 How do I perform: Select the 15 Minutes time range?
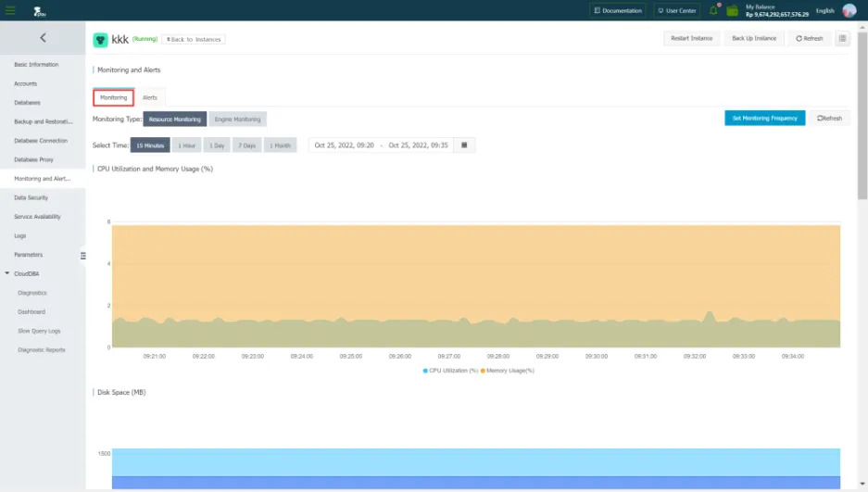(x=150, y=145)
